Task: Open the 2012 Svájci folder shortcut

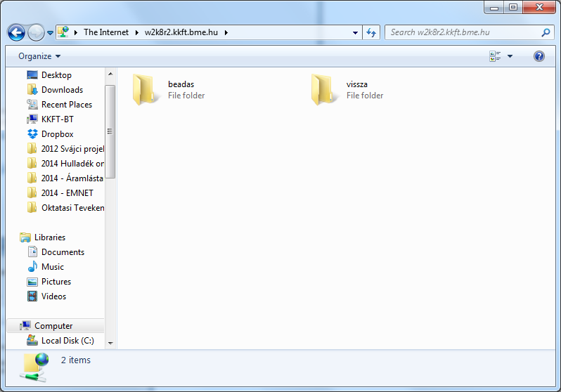Action: (x=72, y=149)
